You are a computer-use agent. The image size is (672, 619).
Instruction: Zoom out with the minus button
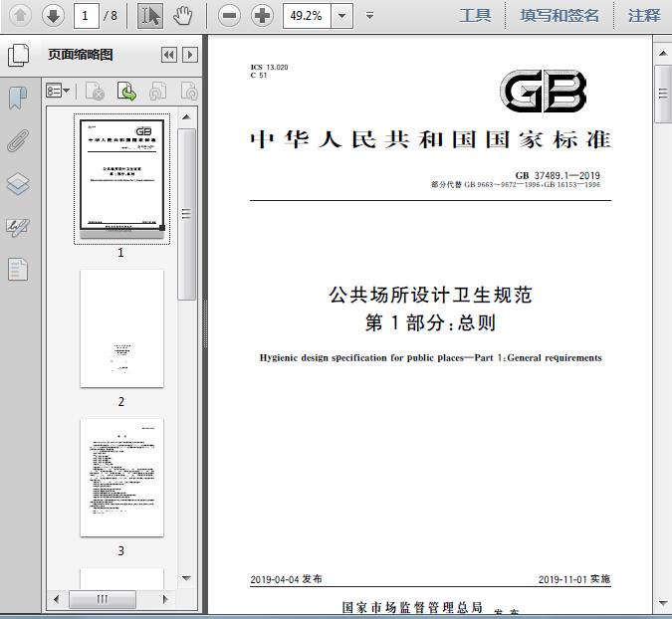(229, 16)
